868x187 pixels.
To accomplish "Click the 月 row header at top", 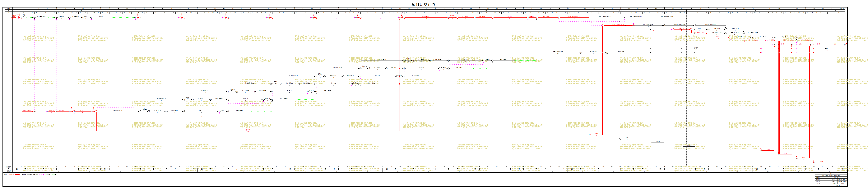I will point(9,10).
